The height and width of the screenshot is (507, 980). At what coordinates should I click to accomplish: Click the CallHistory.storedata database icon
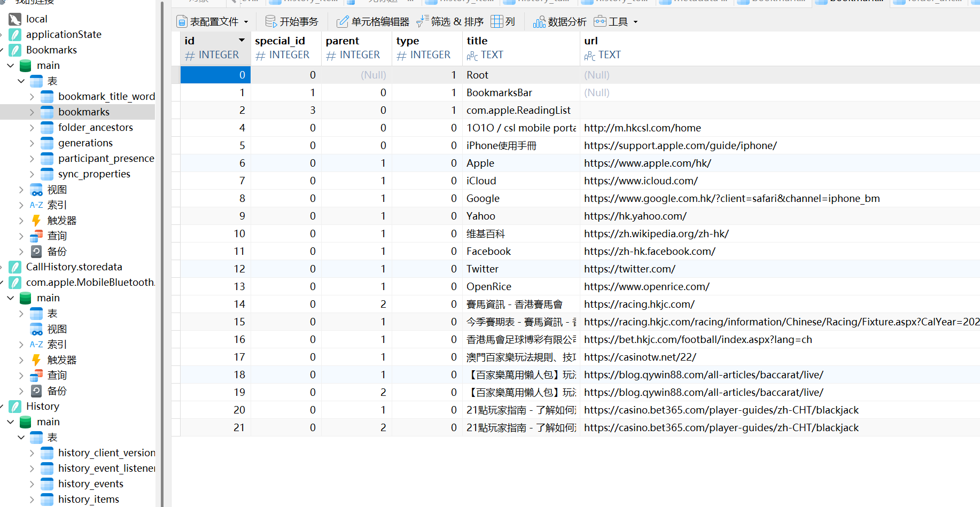tap(15, 267)
